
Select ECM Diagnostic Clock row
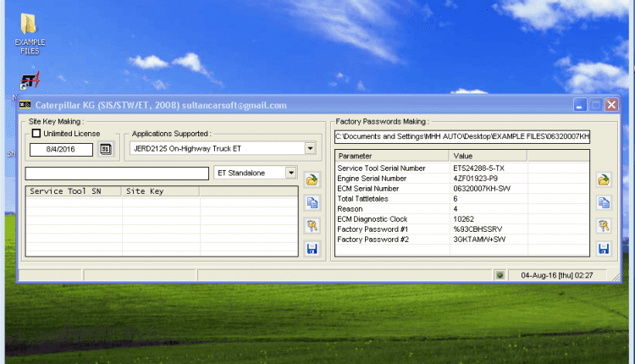(462, 219)
